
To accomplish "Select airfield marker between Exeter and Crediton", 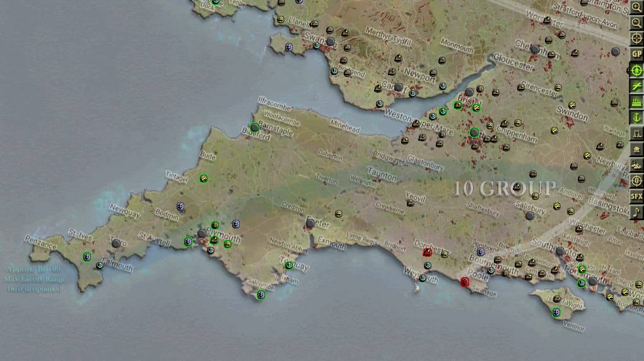I will (338, 214).
